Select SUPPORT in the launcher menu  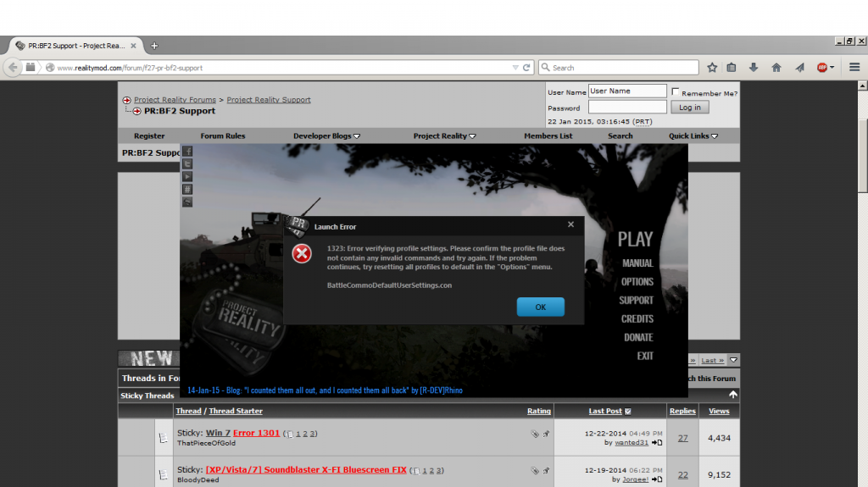point(636,300)
